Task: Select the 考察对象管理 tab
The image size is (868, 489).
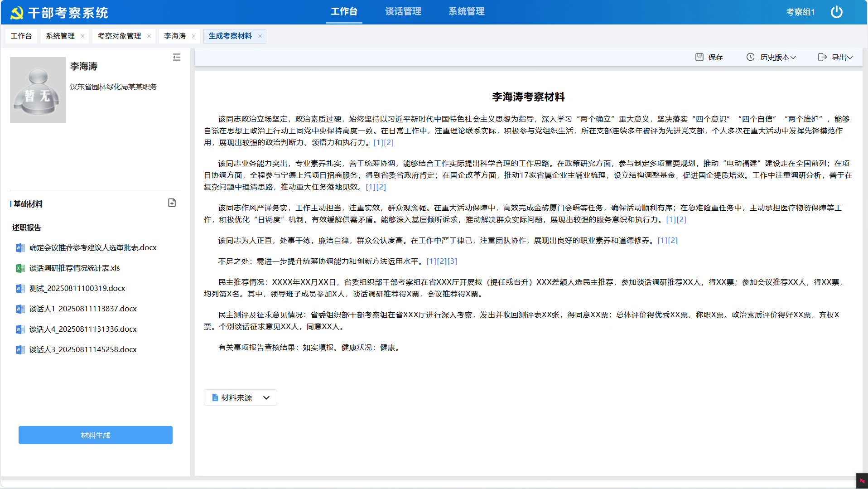Action: [x=120, y=36]
